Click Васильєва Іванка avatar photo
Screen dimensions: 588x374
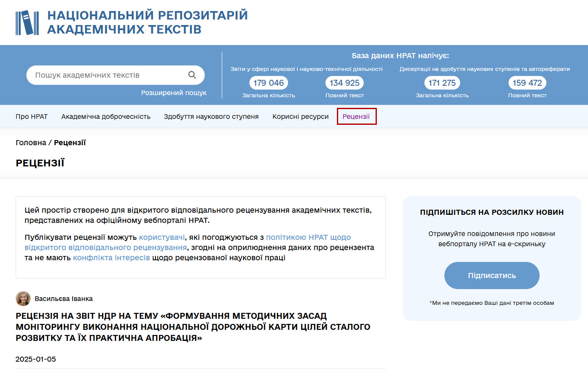coord(23,298)
